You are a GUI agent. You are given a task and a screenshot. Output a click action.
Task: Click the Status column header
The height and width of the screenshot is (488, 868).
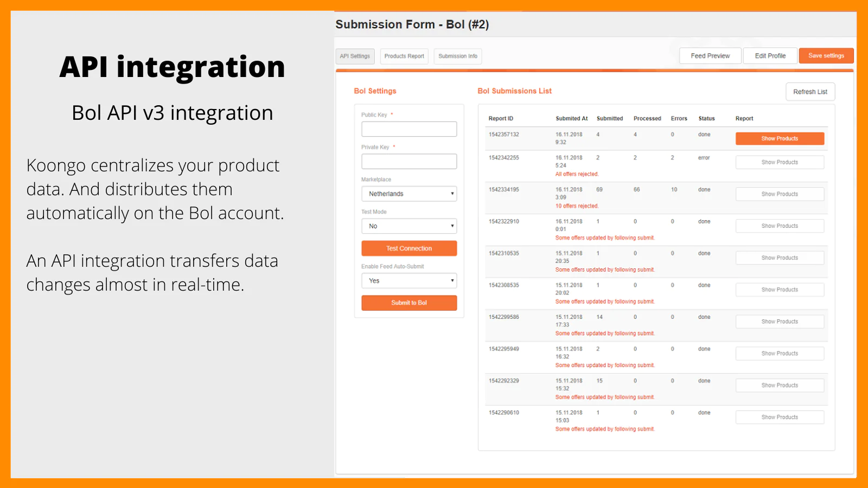point(707,119)
